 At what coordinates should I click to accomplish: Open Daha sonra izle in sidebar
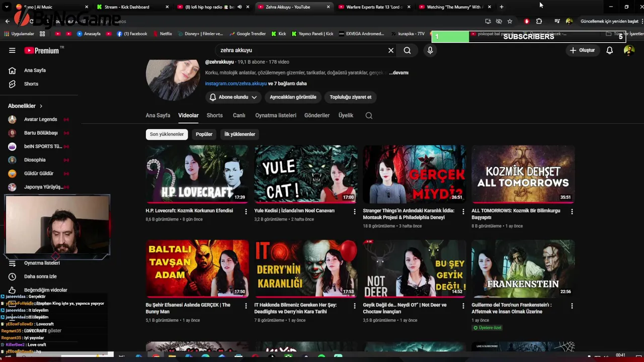[x=40, y=277]
